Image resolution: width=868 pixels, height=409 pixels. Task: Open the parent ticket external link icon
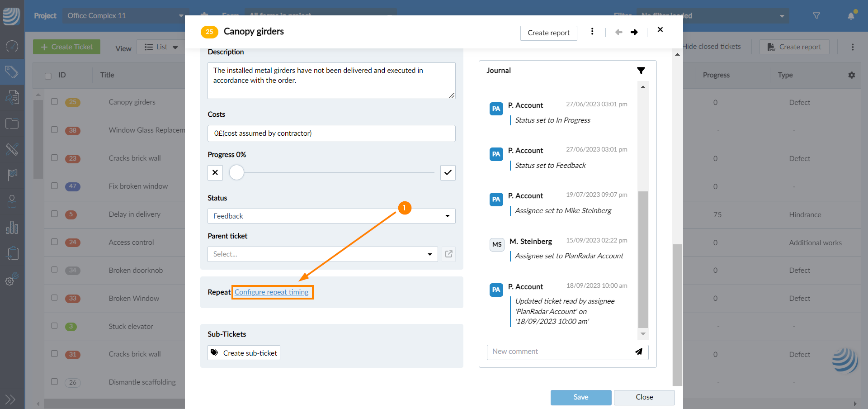coord(448,254)
